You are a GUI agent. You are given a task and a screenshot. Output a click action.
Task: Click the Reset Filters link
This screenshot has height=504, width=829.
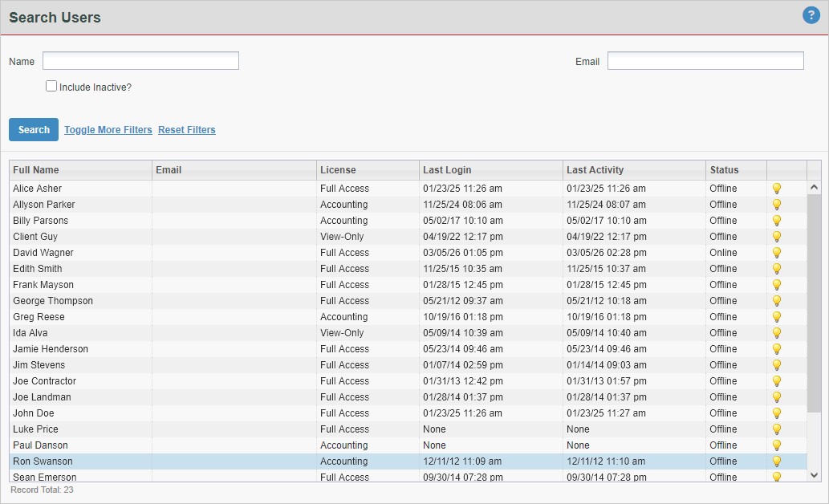point(186,130)
